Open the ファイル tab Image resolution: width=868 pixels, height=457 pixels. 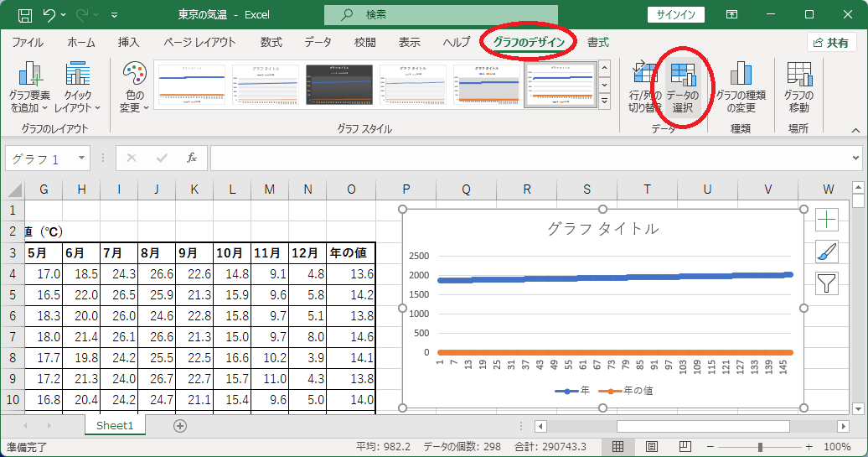pyautogui.click(x=28, y=43)
